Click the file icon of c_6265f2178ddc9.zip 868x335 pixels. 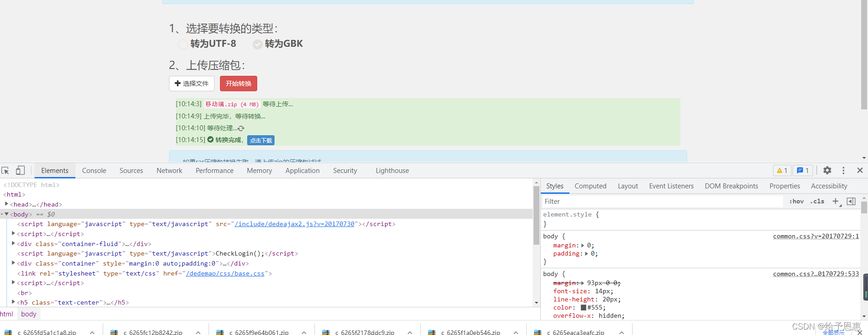326,333
